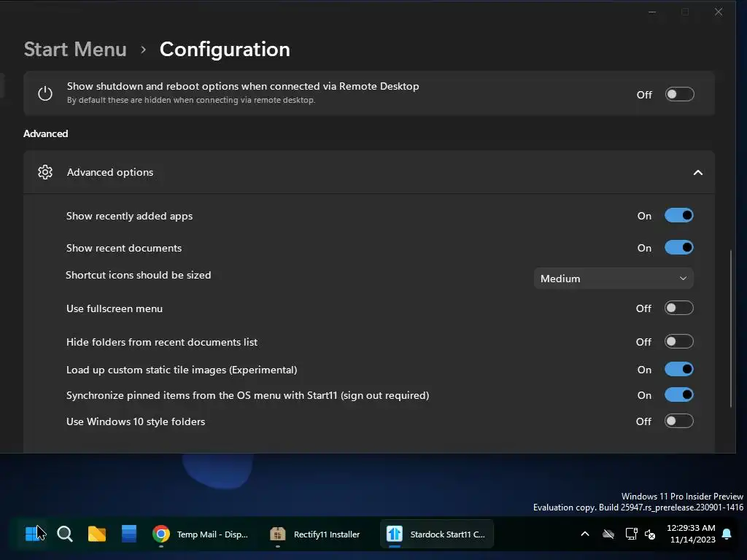Enable Use fullscreen menu toggle
This screenshot has height=560, width=747.
(679, 308)
